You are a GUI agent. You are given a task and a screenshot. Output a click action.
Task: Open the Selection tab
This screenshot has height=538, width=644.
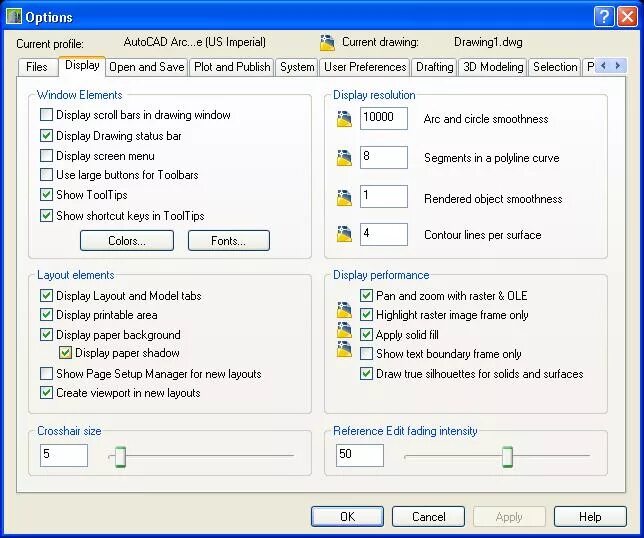click(x=555, y=67)
